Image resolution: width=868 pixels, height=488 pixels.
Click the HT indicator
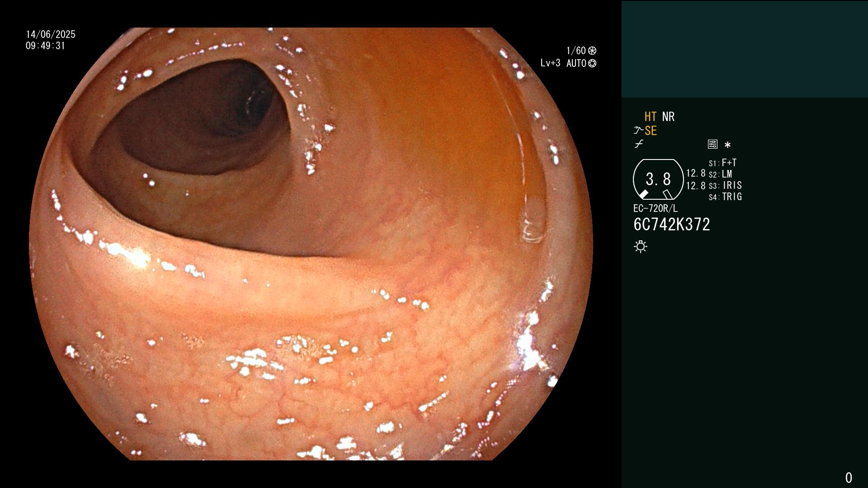pyautogui.click(x=651, y=117)
